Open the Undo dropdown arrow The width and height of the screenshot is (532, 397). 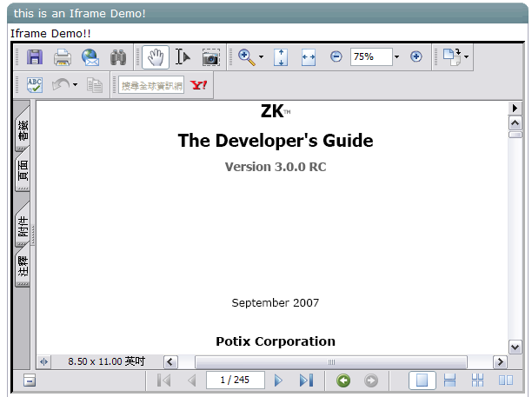75,85
